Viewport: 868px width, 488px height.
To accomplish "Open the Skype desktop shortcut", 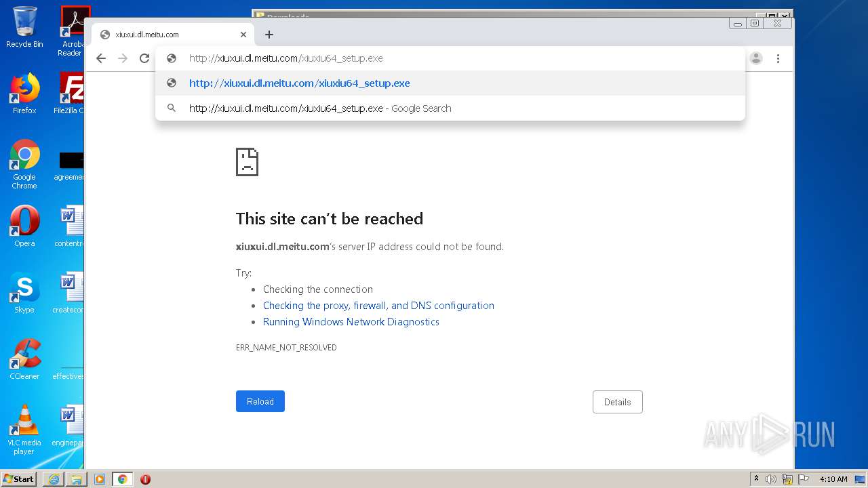I will pyautogui.click(x=24, y=293).
